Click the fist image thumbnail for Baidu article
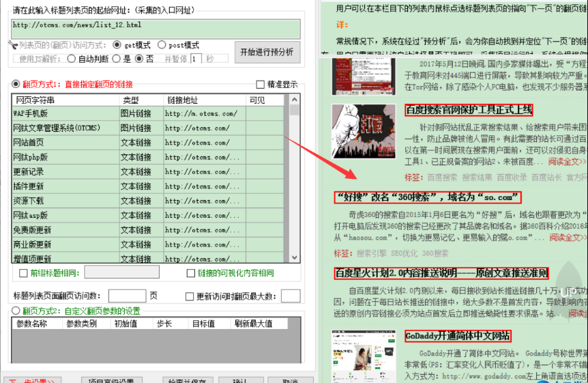 364,131
